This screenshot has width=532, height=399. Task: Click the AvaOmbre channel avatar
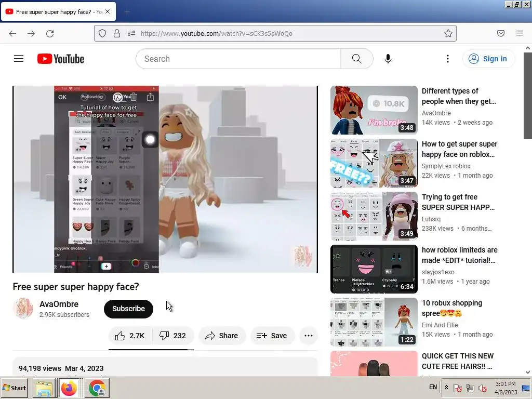23,309
